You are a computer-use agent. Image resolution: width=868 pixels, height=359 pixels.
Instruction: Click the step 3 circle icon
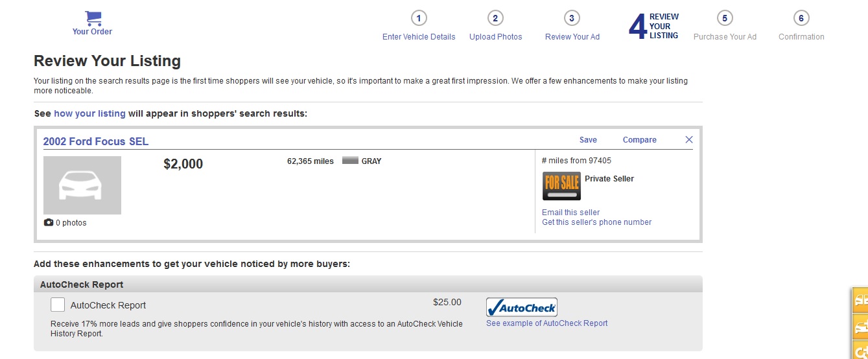coord(572,18)
